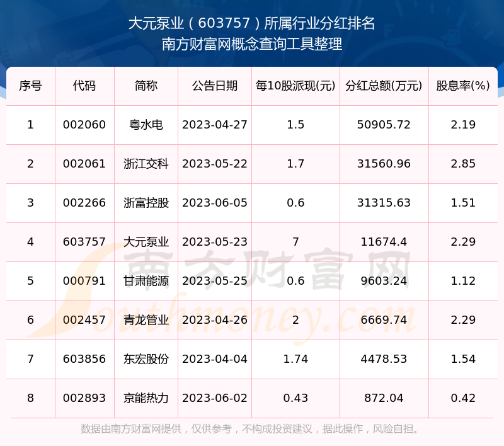The image size is (504, 446).
Task: Select stock name 粤水电
Action: pyautogui.click(x=146, y=125)
